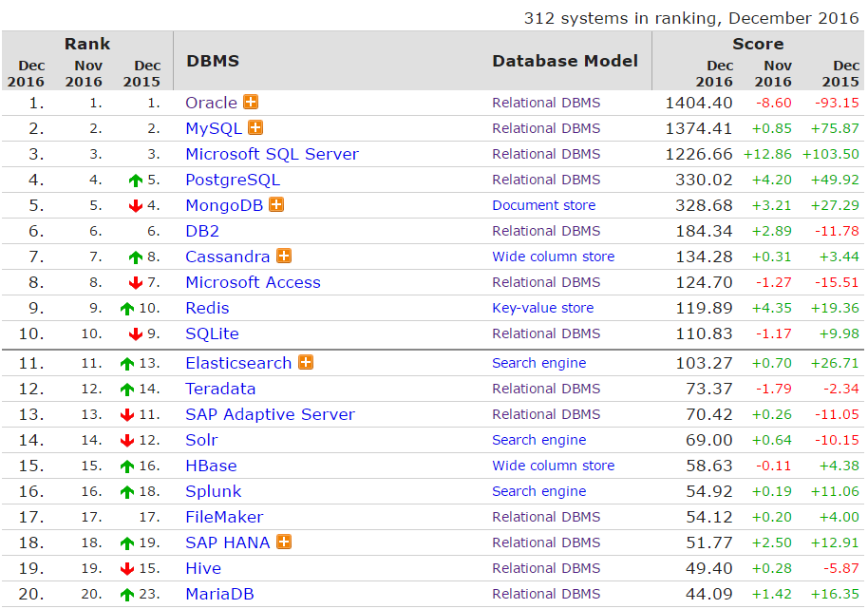Open the SAP Adaptive Server link

[x=270, y=414]
